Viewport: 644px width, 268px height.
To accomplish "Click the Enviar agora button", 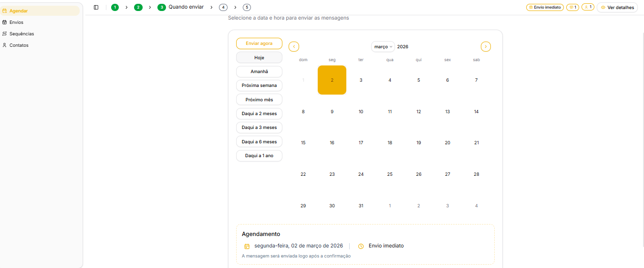I will 259,43.
